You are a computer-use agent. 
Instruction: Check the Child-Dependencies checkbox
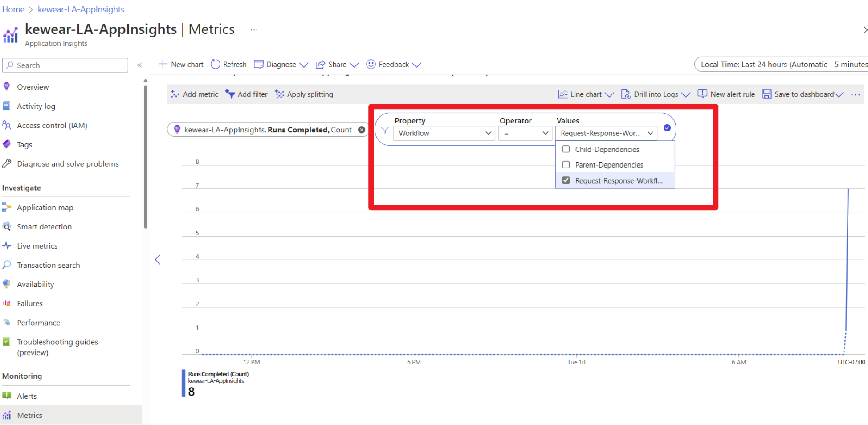coord(566,149)
